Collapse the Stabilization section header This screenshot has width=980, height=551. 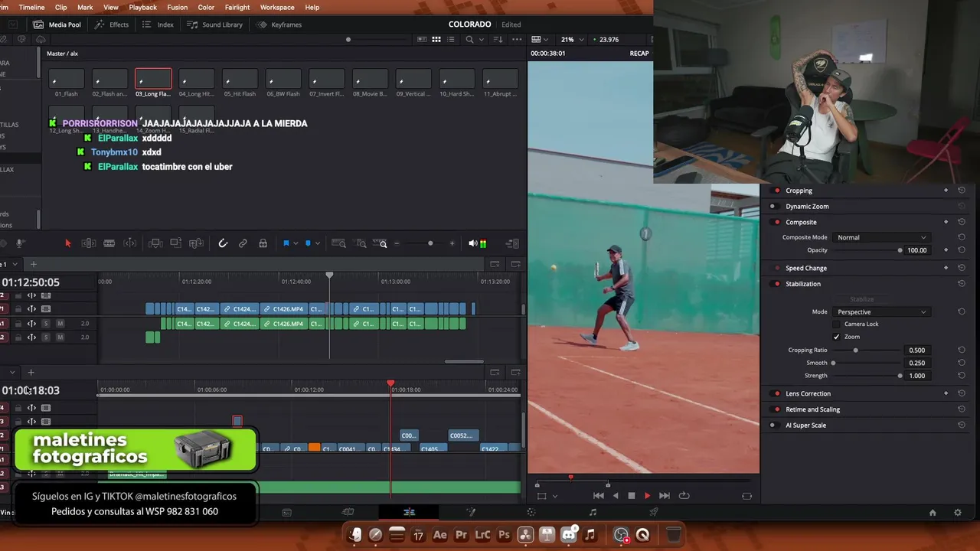click(803, 284)
